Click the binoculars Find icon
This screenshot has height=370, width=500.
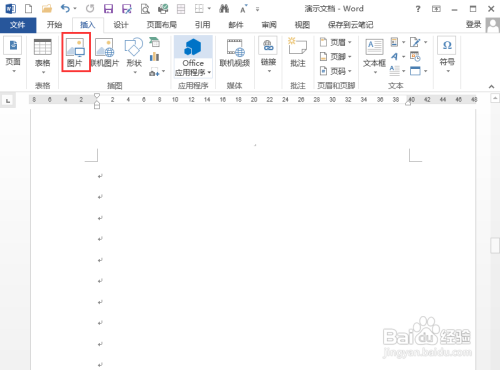pyautogui.click(x=224, y=9)
